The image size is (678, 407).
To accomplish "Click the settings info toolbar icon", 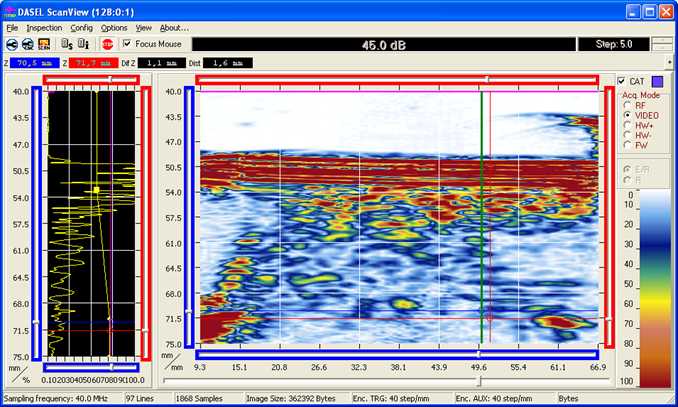I will pos(83,44).
